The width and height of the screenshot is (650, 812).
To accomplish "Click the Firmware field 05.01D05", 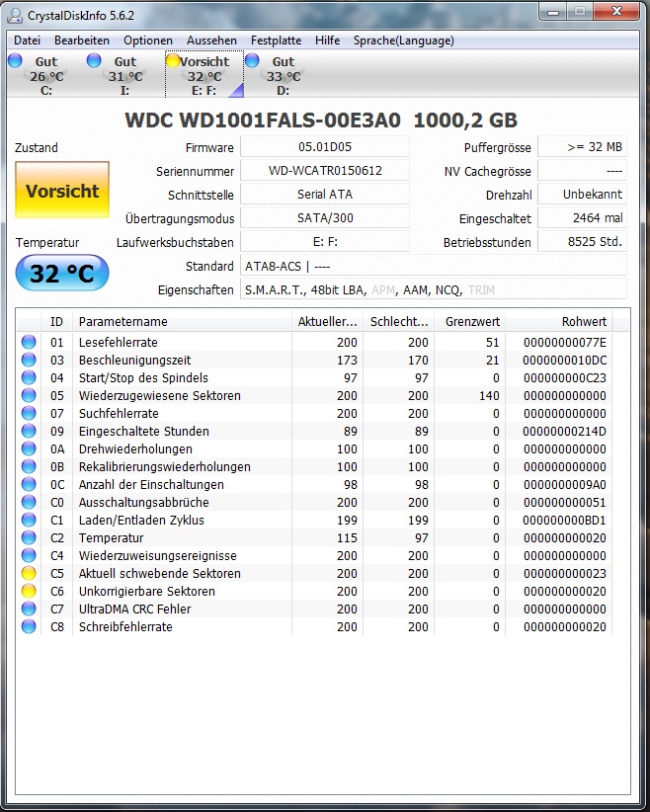I will [x=325, y=147].
